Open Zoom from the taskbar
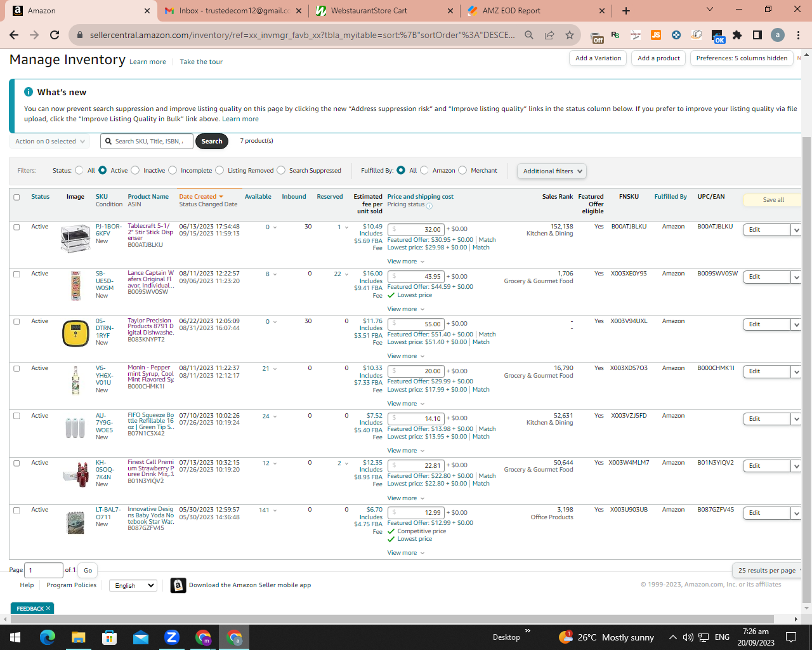Viewport: 812px width, 650px height. tap(172, 637)
